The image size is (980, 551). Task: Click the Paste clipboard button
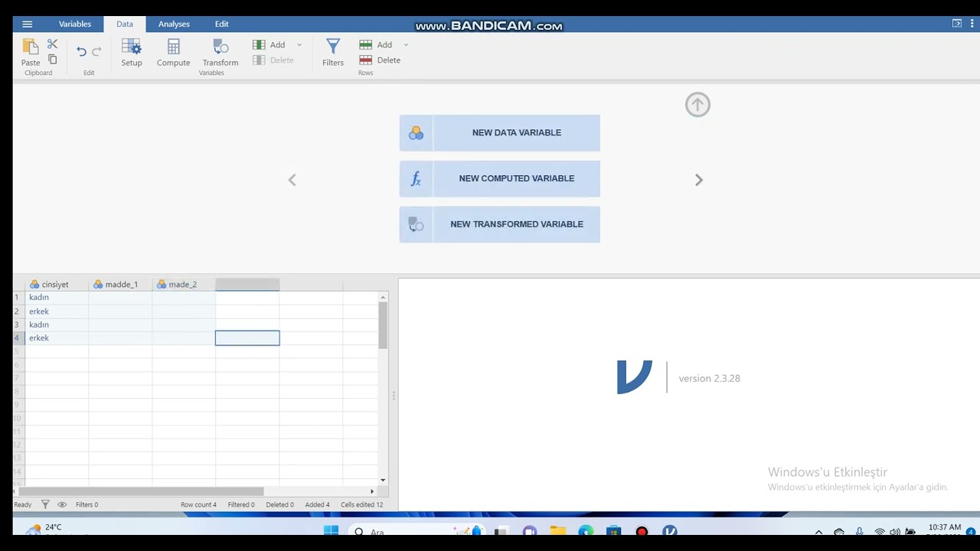[31, 53]
